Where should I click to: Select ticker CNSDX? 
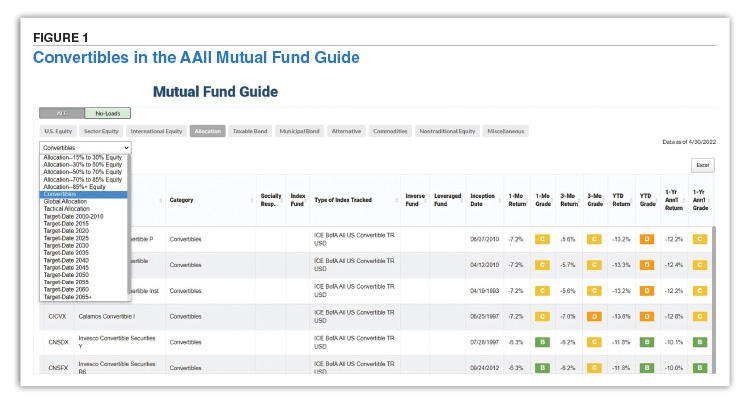click(x=58, y=342)
